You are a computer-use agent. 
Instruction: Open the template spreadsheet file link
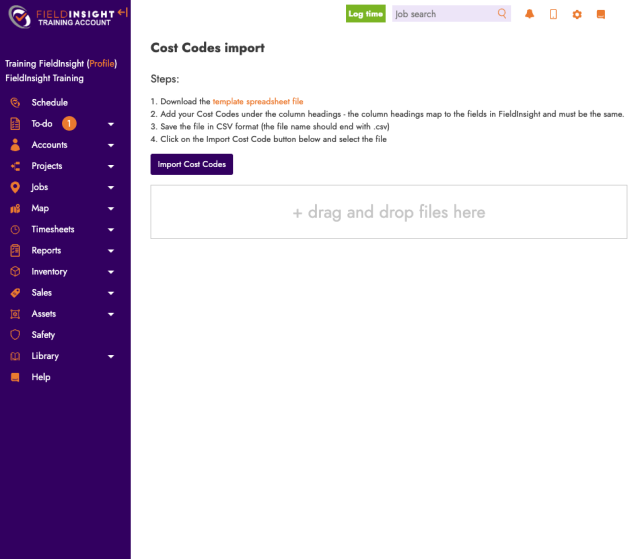coord(257,101)
